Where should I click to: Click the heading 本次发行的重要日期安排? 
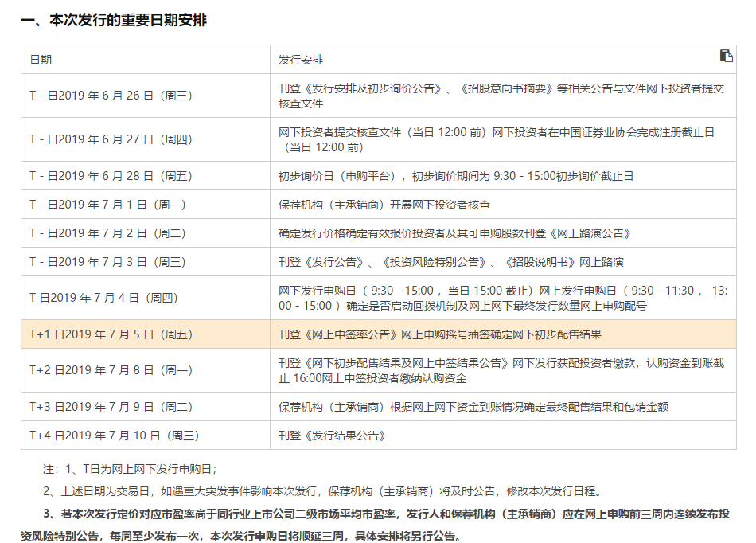coord(114,20)
